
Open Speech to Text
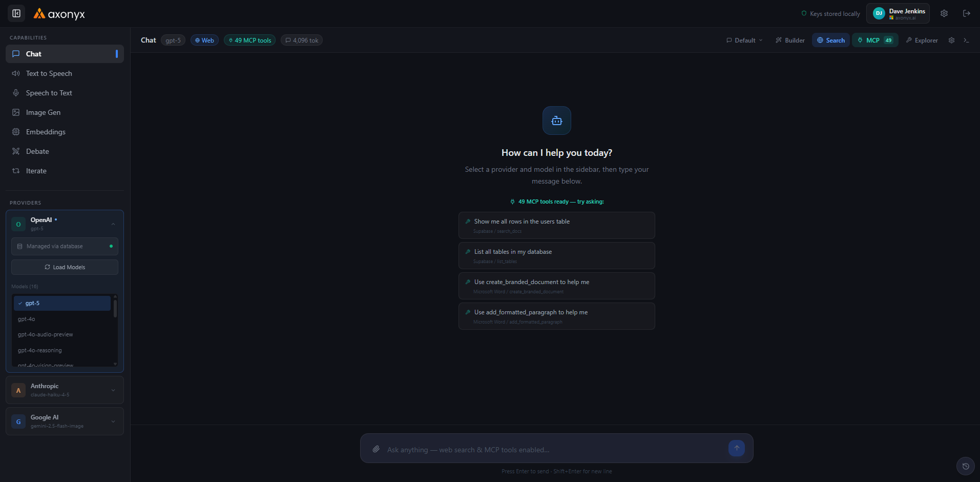tap(65, 93)
